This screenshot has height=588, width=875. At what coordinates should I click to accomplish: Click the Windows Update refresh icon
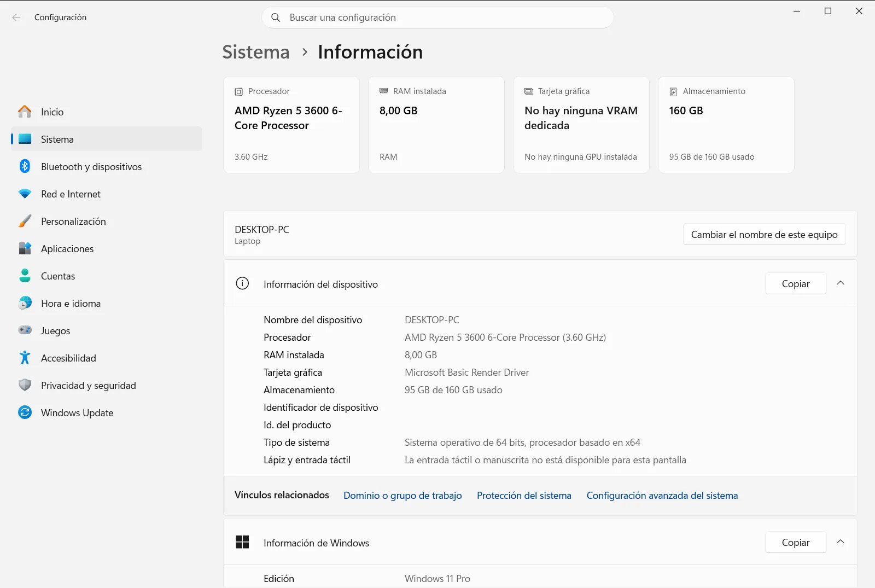click(x=25, y=412)
